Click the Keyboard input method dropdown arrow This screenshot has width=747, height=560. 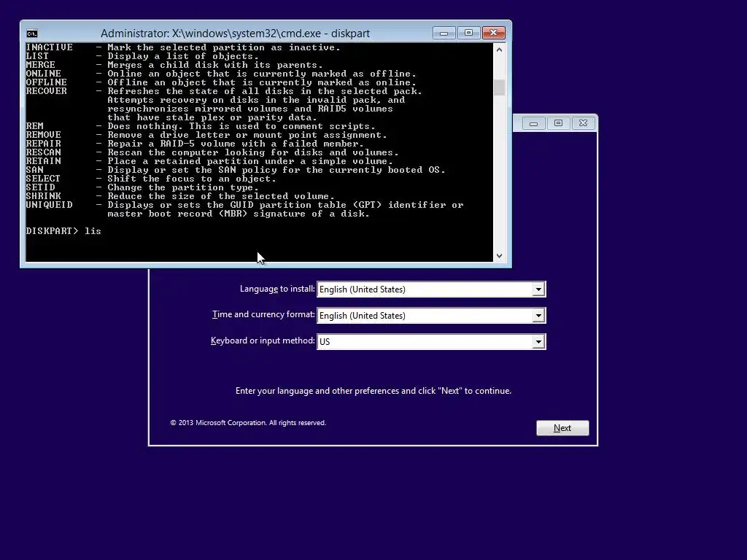point(538,341)
